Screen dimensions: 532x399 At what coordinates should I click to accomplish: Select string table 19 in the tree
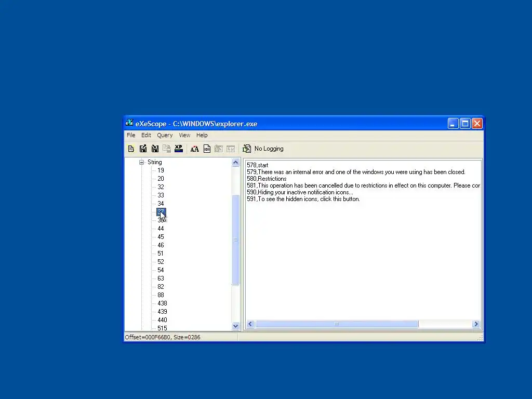[161, 170]
